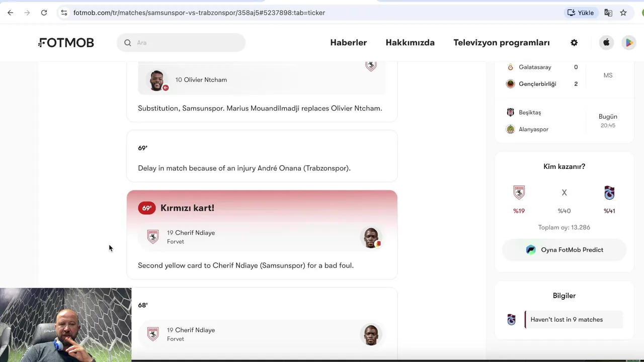Screen dimensions: 644x362
Task: Click the Google Translate icon in address bar
Action: pos(608,13)
